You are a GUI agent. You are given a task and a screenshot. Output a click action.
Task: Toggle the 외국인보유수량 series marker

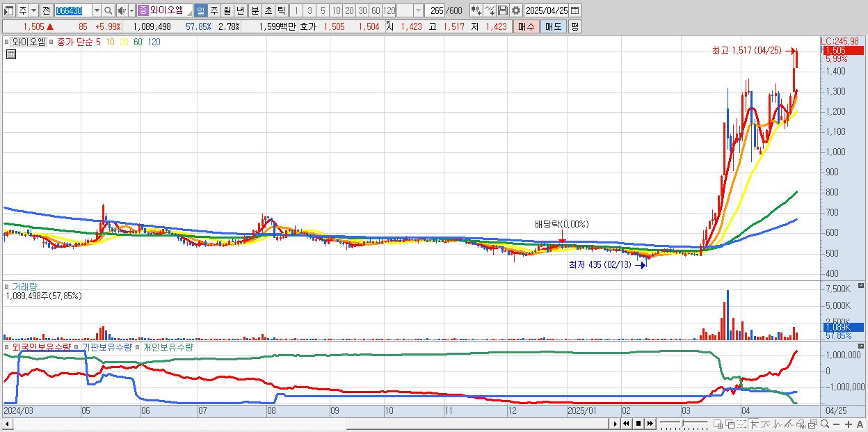pos(6,346)
